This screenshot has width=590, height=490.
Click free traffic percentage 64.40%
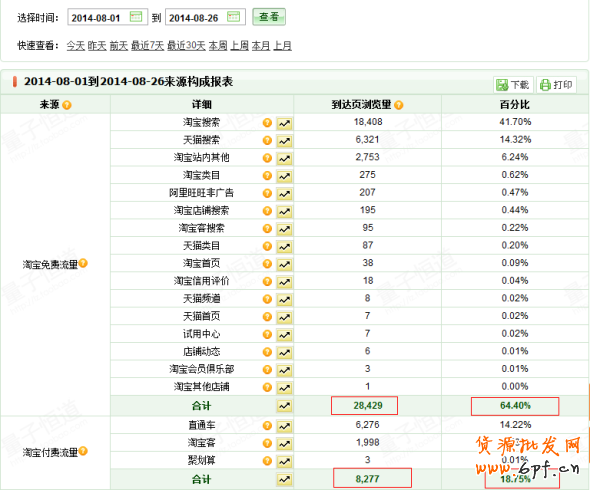coord(515,406)
